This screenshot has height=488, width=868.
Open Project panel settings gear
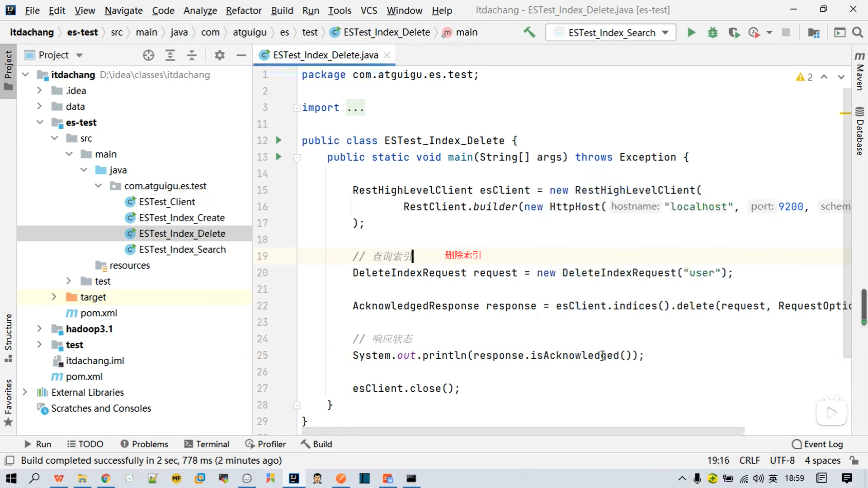click(x=220, y=55)
